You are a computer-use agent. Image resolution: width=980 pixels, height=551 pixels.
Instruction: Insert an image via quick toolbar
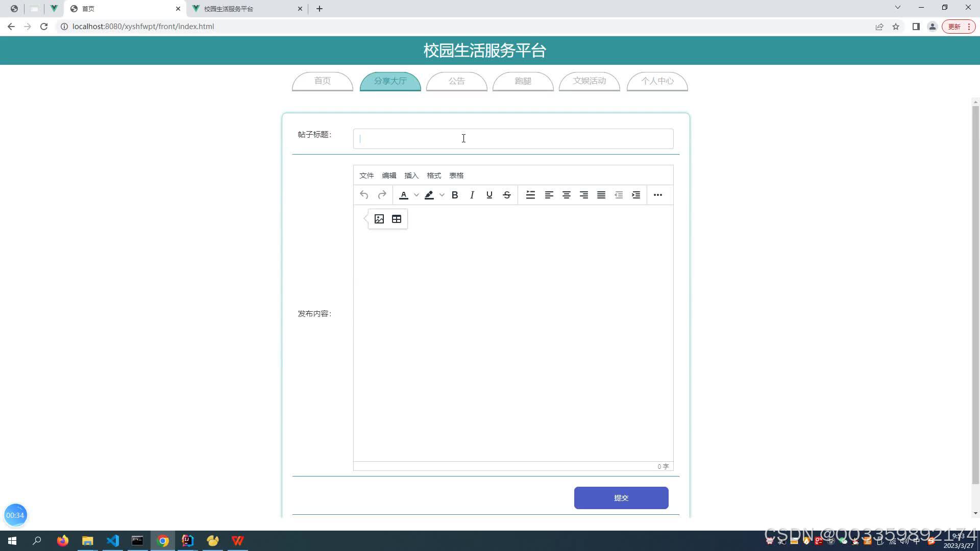(x=379, y=219)
